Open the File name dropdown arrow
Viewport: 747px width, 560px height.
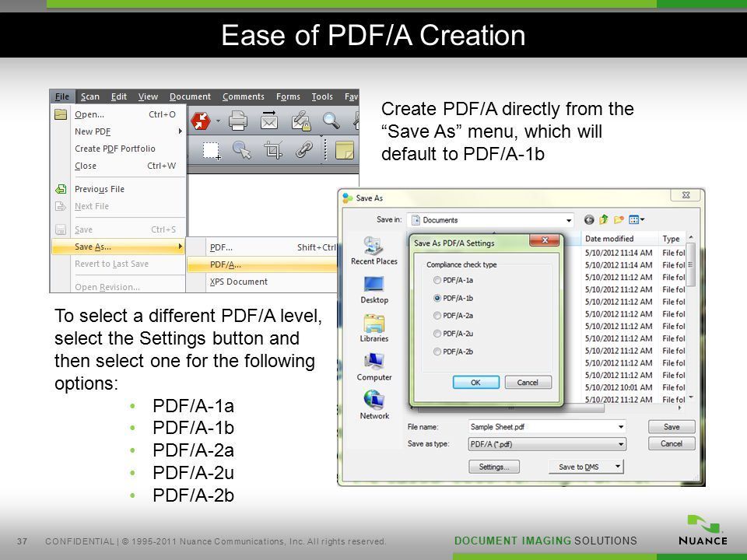621,427
